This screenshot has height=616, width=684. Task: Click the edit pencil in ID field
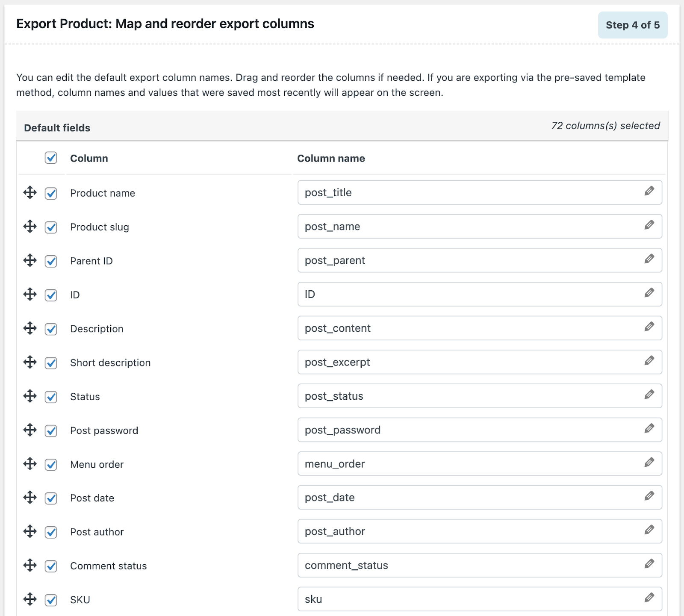pyautogui.click(x=649, y=293)
